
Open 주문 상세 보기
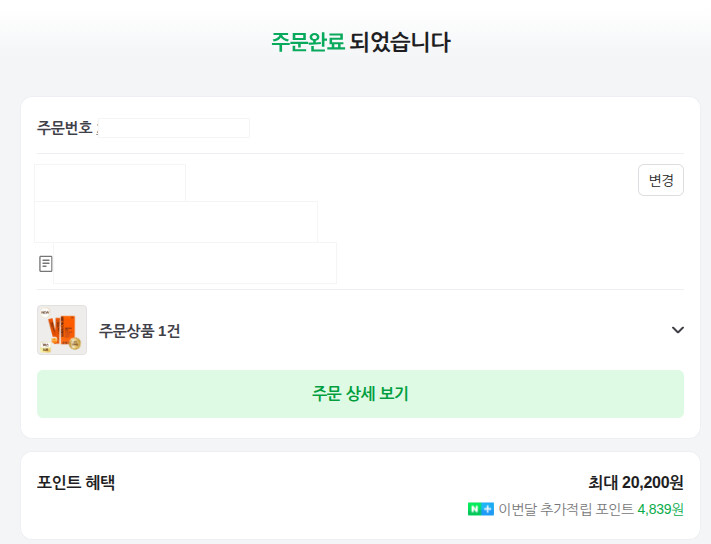(360, 394)
